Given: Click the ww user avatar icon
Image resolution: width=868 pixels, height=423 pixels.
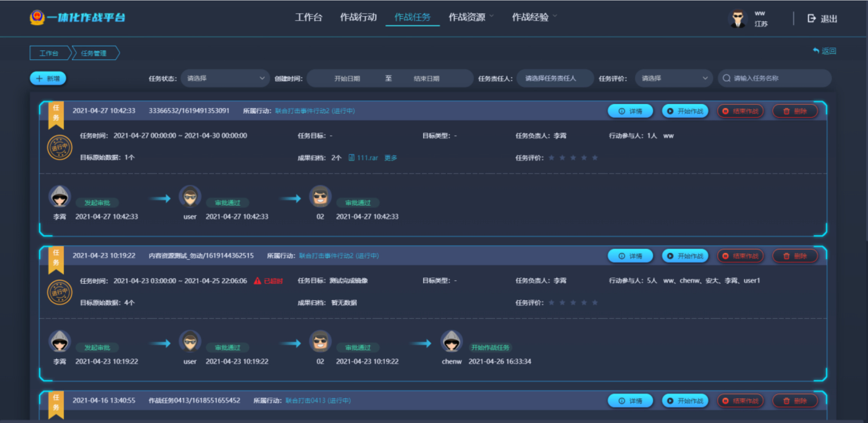Looking at the screenshot, I should [x=737, y=18].
